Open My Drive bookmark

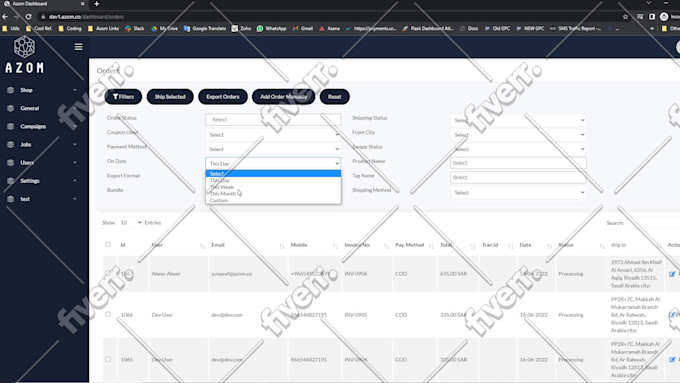coord(164,29)
